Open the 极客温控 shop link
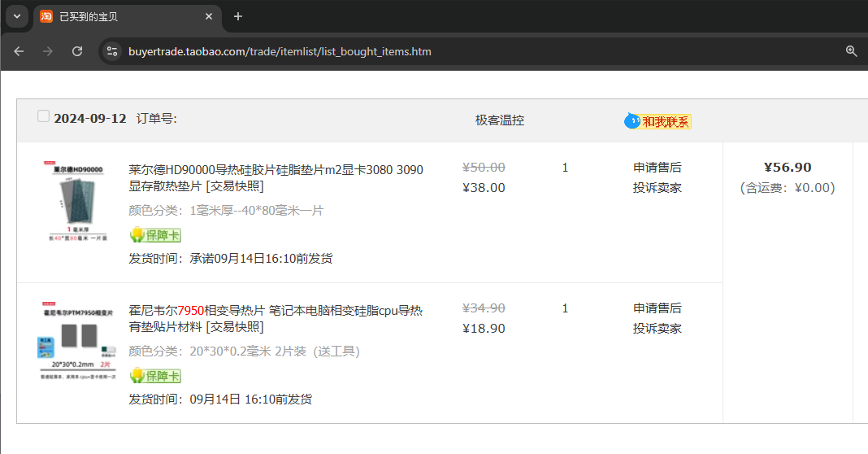 pos(499,120)
